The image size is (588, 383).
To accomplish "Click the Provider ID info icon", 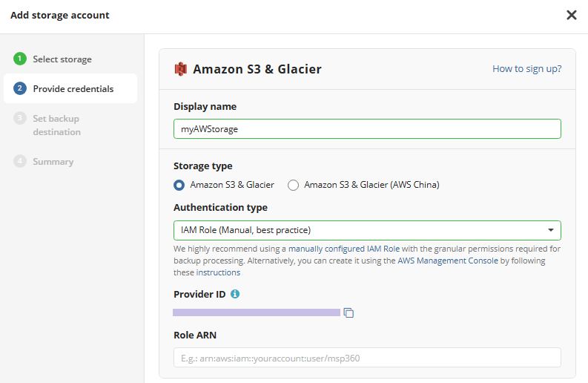I will 235,294.
